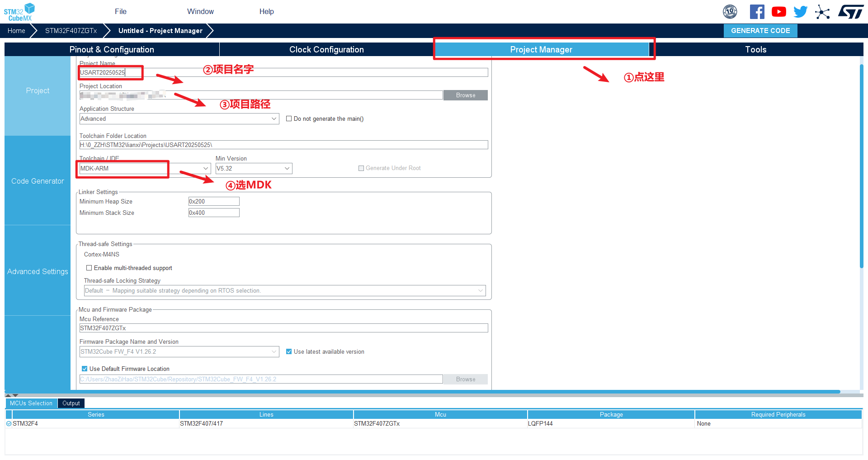Toggle Do not generate the main() checkbox
This screenshot has width=868, height=460.
(x=289, y=119)
